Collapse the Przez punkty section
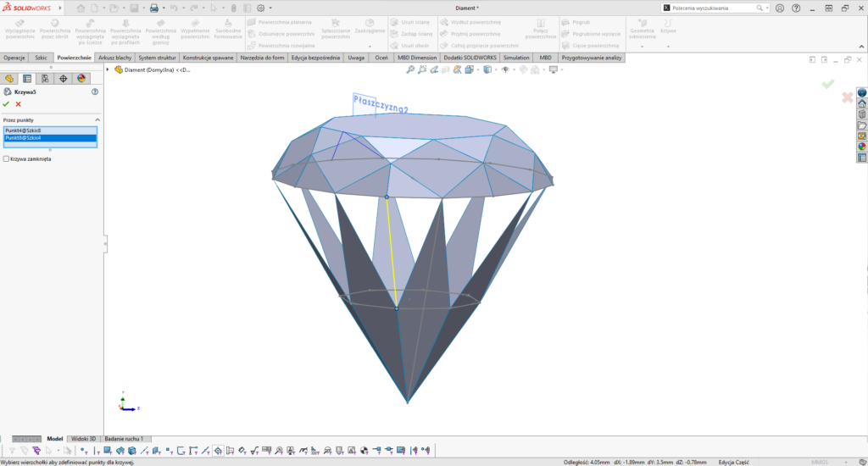Viewport: 868px width, 466px height. pyautogui.click(x=97, y=119)
